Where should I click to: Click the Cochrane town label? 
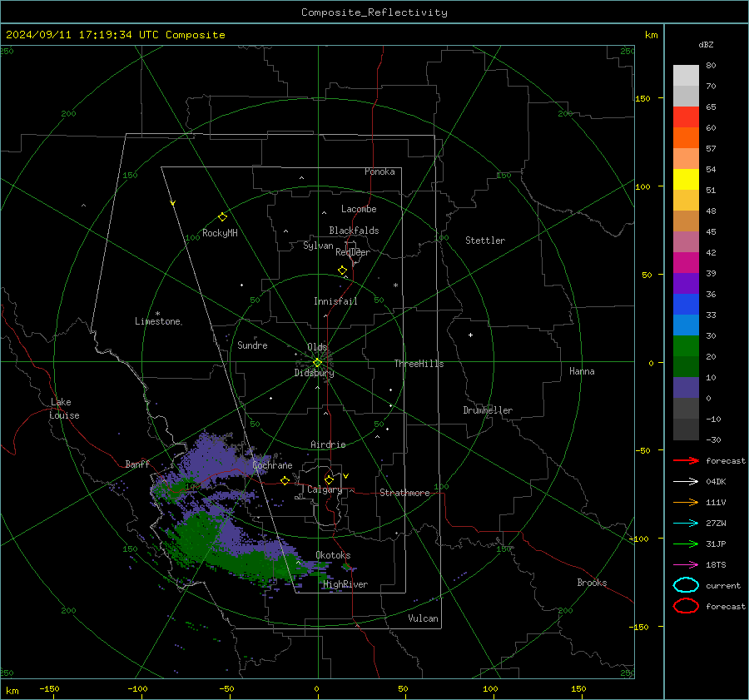(272, 465)
